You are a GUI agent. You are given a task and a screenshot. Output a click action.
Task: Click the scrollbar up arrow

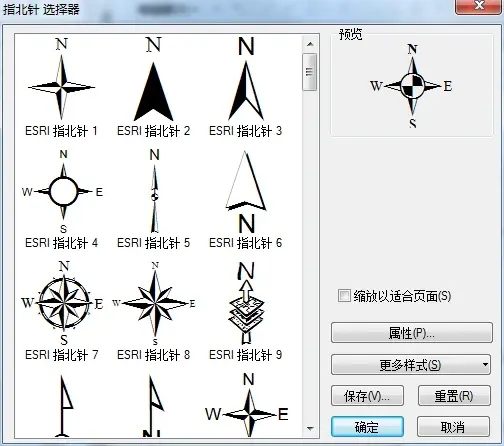coord(310,44)
